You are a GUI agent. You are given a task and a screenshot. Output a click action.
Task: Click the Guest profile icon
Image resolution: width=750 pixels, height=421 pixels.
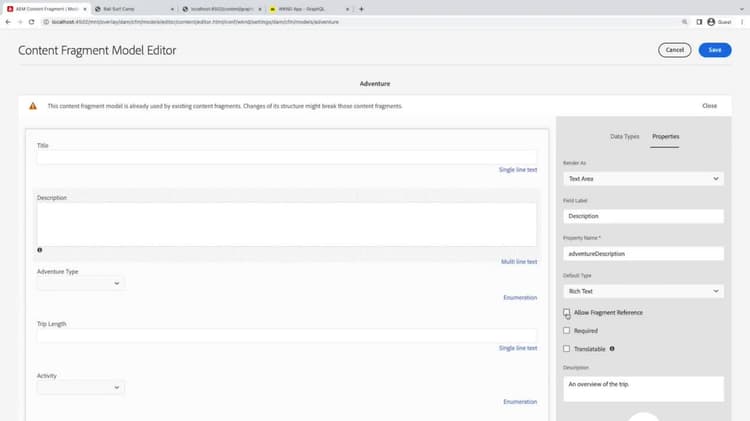pos(711,22)
